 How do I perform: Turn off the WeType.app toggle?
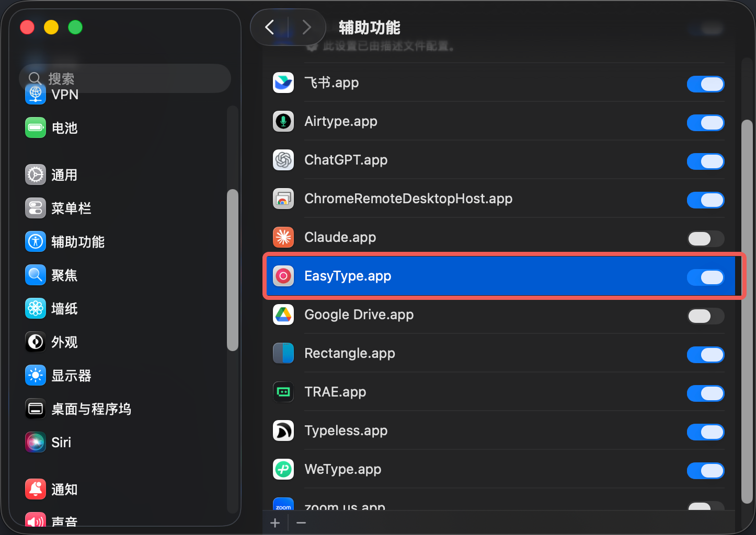click(x=705, y=471)
